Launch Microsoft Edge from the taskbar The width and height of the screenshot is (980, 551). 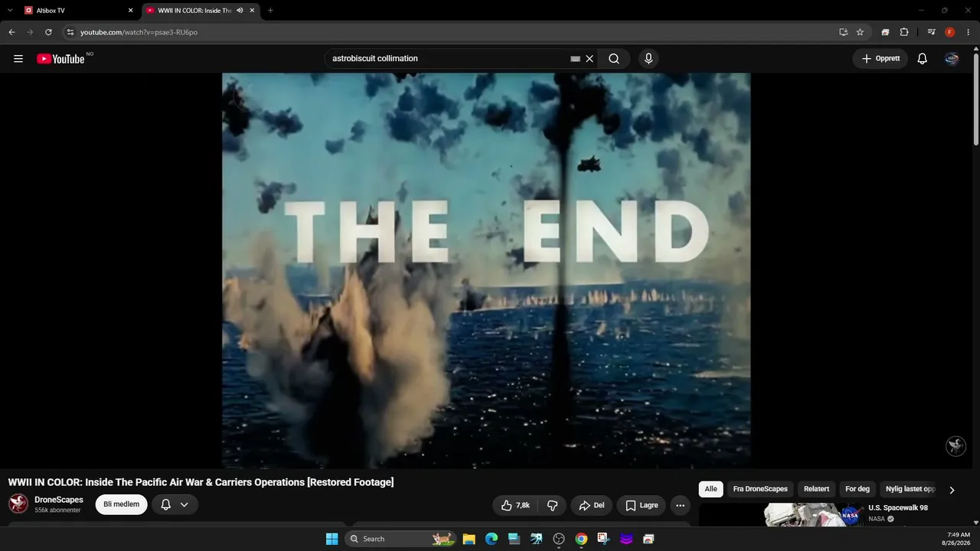492,539
